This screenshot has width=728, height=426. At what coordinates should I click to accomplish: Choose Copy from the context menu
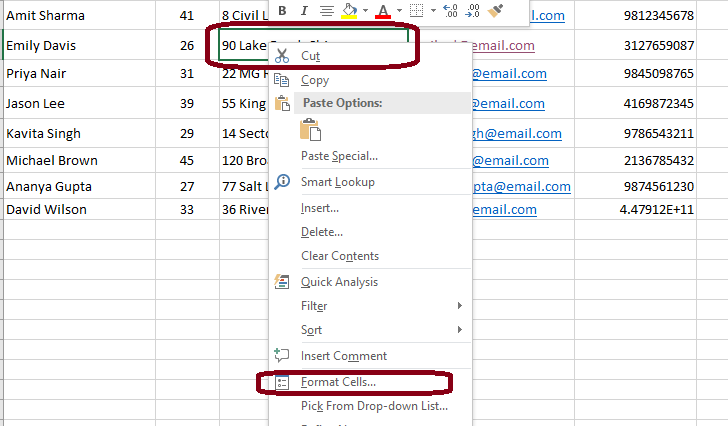click(x=315, y=80)
